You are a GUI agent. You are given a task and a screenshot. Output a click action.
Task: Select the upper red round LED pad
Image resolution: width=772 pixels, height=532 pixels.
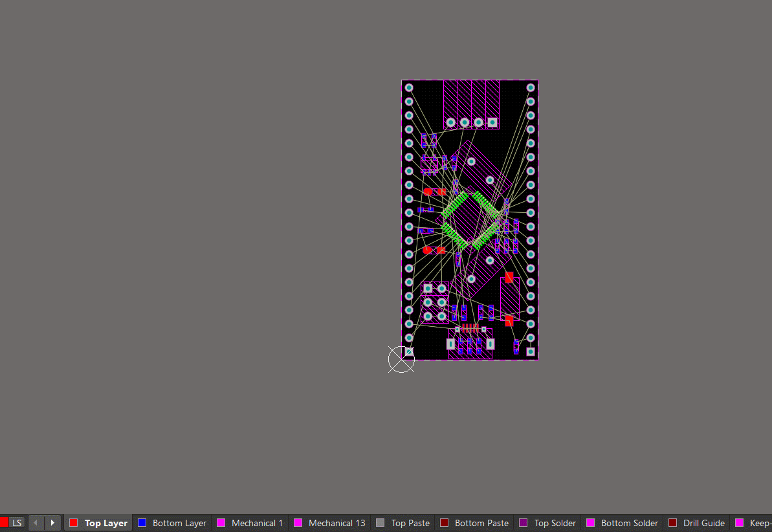(x=428, y=192)
